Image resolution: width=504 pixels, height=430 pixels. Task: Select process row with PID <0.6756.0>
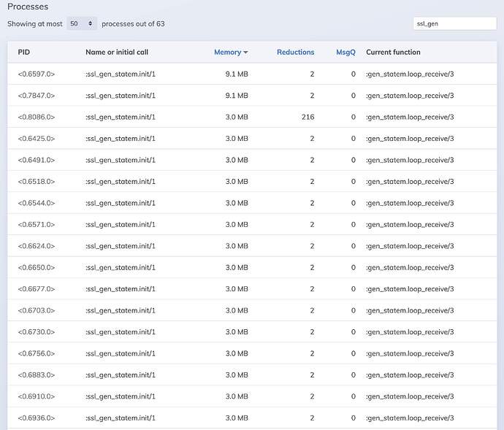[x=252, y=353]
